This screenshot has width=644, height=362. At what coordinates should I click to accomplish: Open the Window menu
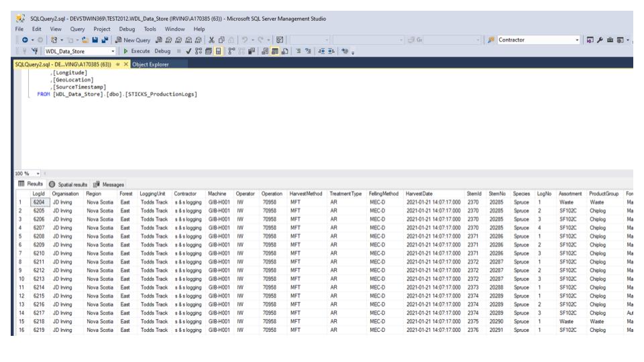click(174, 29)
